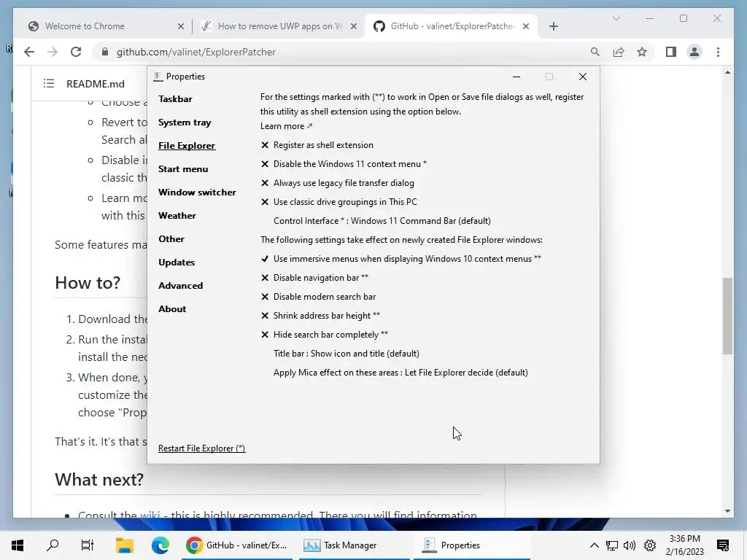Uncheck Use immersive menus for Windows 10 context menus

[x=400, y=259]
